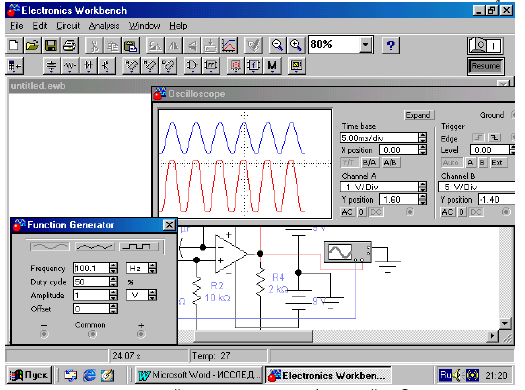Change frequency unit Hz spinner
The height and width of the screenshot is (390, 525).
coord(152,268)
